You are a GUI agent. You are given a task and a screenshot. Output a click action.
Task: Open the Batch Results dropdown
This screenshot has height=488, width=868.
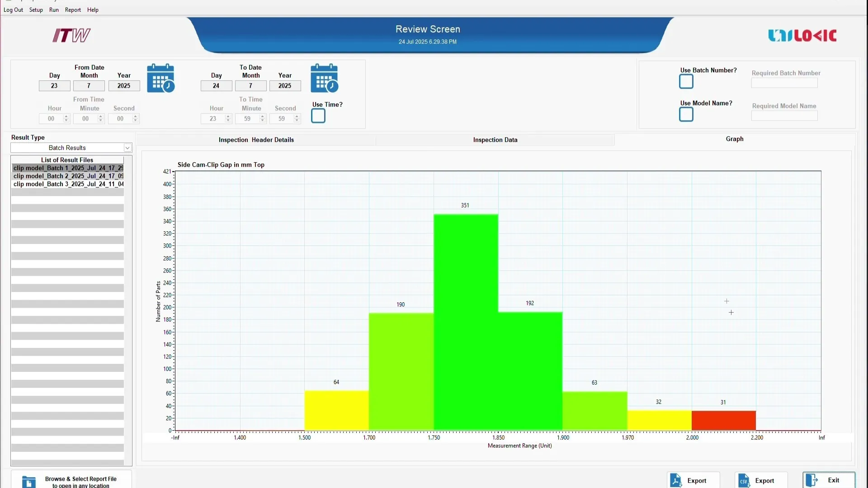tap(127, 148)
